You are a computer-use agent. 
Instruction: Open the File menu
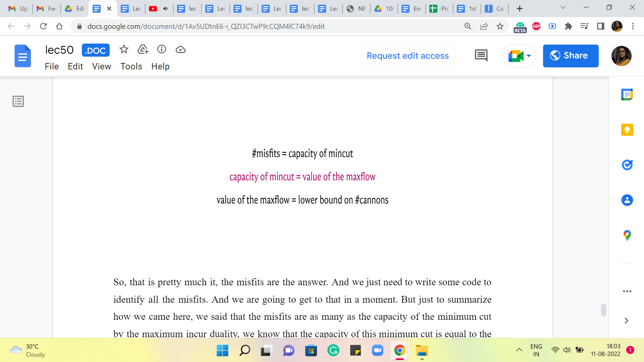[52, 66]
